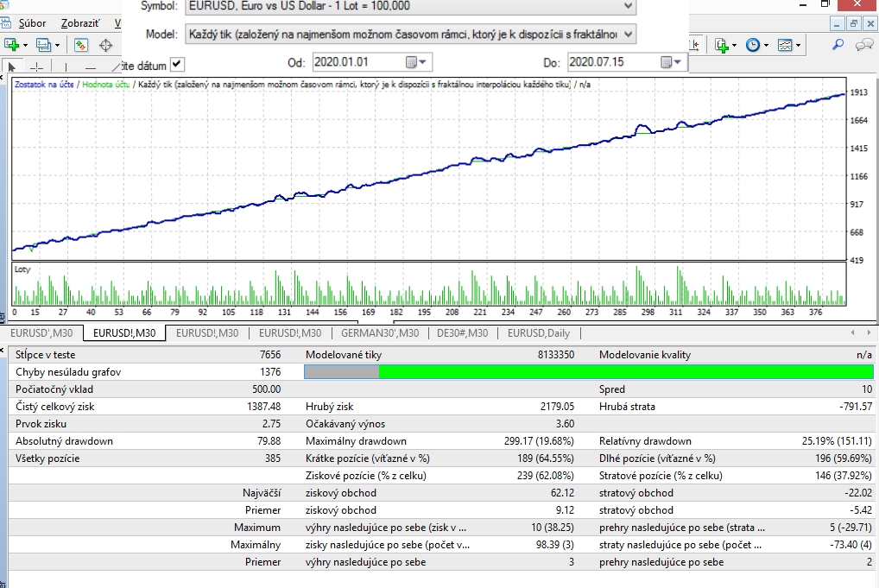Restore the inner chart window

[x=854, y=24]
